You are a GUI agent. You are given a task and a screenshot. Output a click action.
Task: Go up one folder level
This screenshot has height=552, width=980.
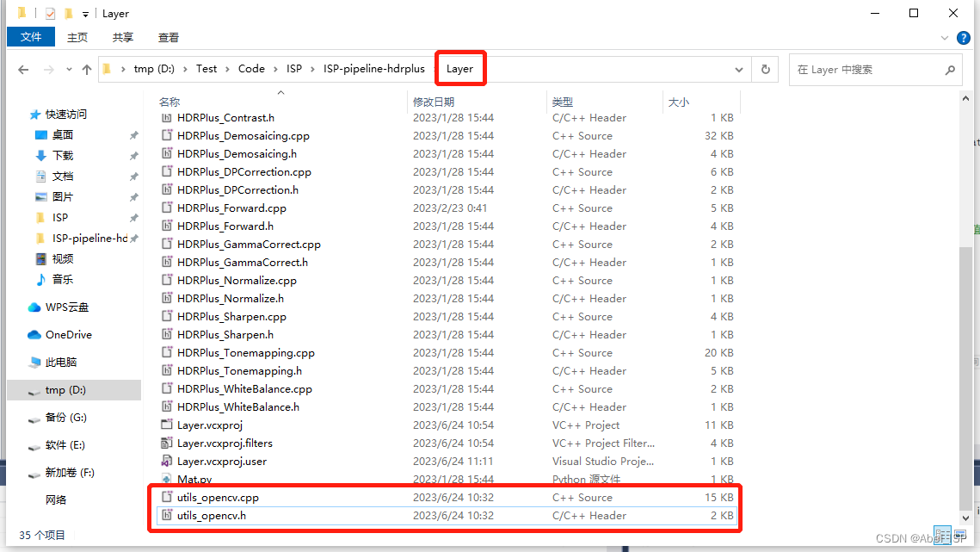pyautogui.click(x=86, y=70)
